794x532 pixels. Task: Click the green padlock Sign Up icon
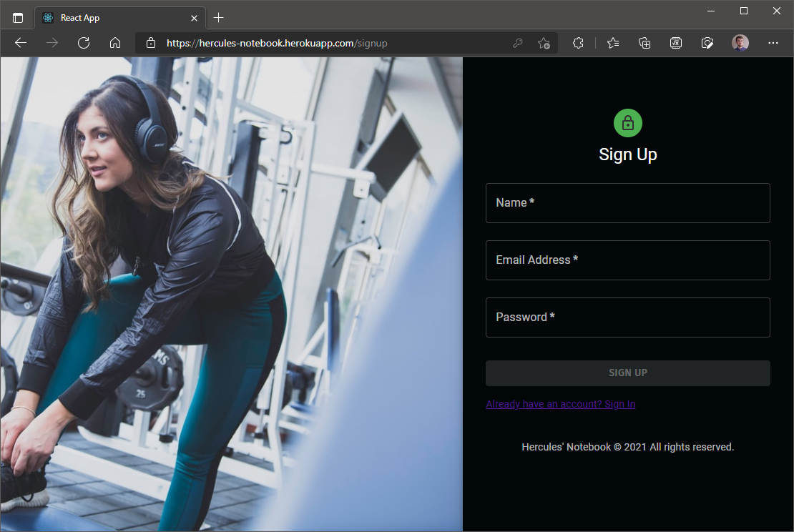tap(628, 122)
